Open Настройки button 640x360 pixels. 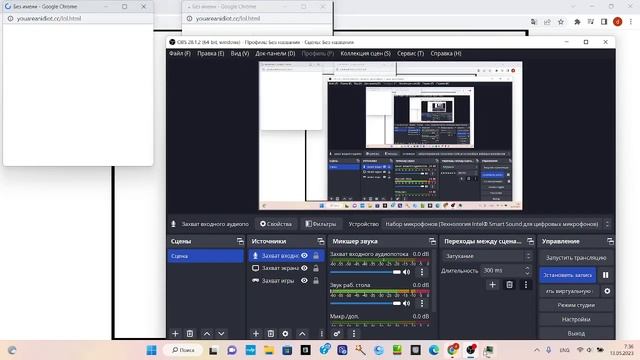click(x=576, y=319)
